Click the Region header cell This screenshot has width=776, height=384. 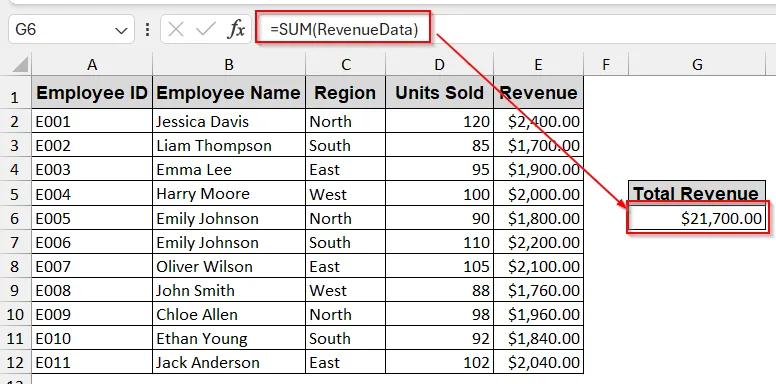coord(345,93)
